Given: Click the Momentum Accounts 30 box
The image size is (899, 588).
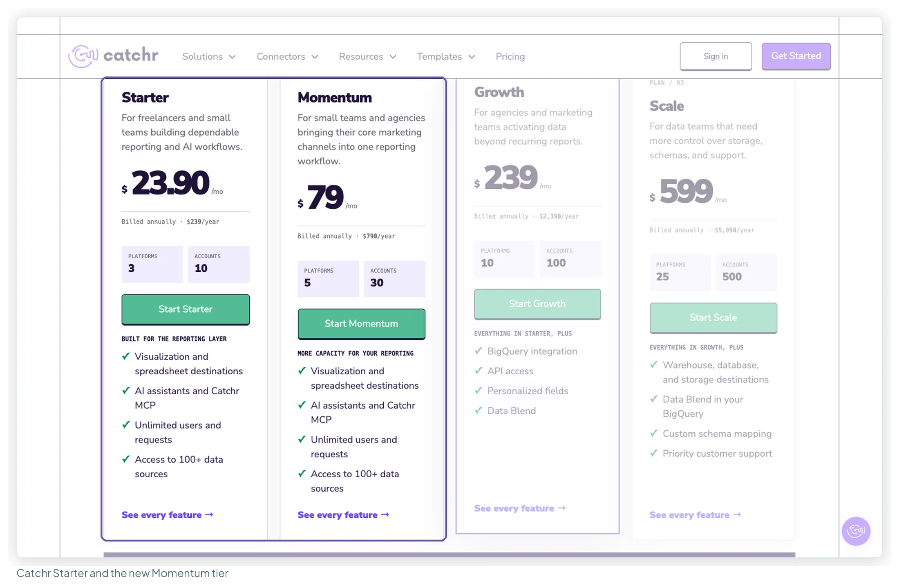Looking at the screenshot, I should (x=394, y=279).
